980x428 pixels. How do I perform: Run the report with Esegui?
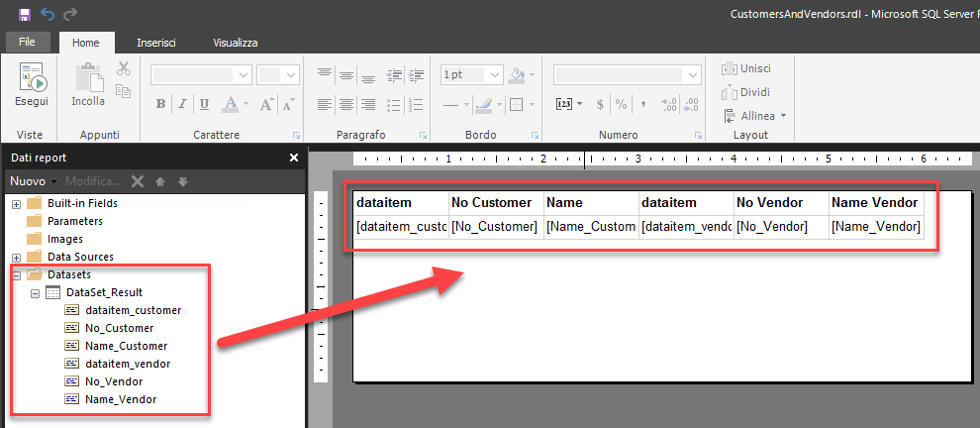coord(32,85)
